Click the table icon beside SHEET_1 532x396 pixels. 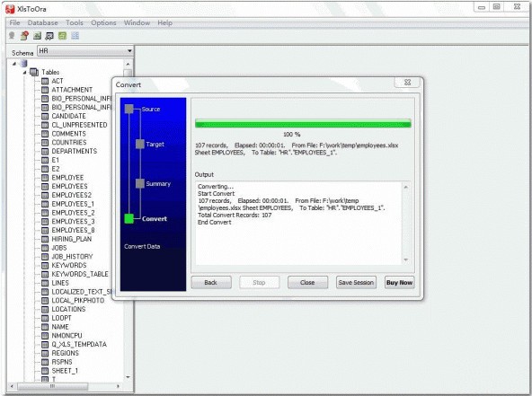tap(45, 371)
